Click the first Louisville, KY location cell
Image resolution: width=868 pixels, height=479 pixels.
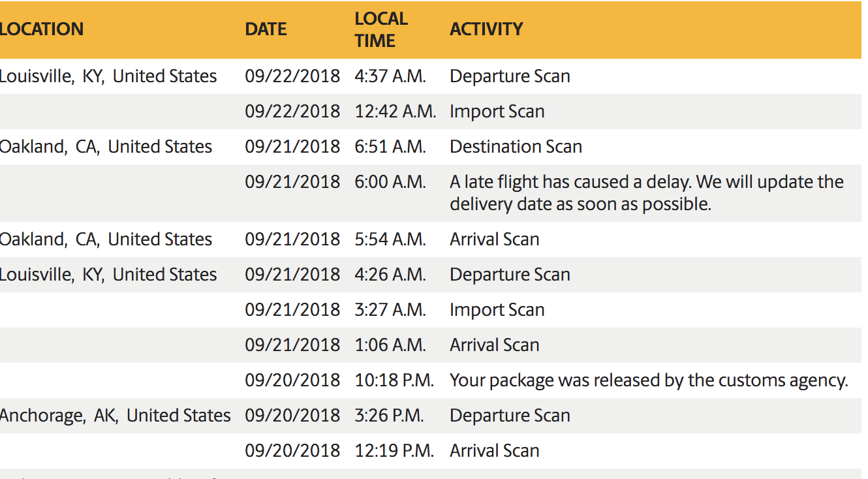point(108,76)
